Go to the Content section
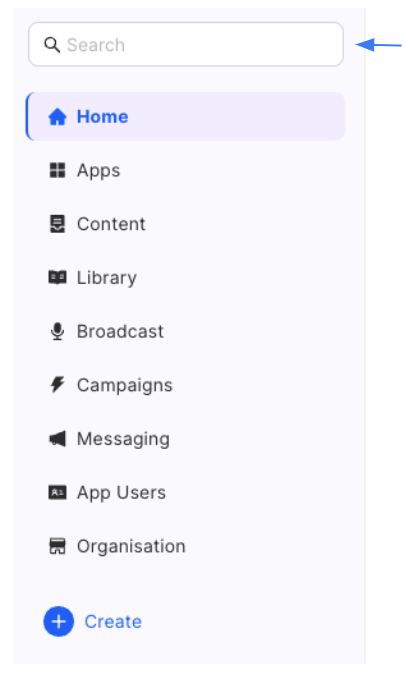408x678 pixels. [x=185, y=224]
